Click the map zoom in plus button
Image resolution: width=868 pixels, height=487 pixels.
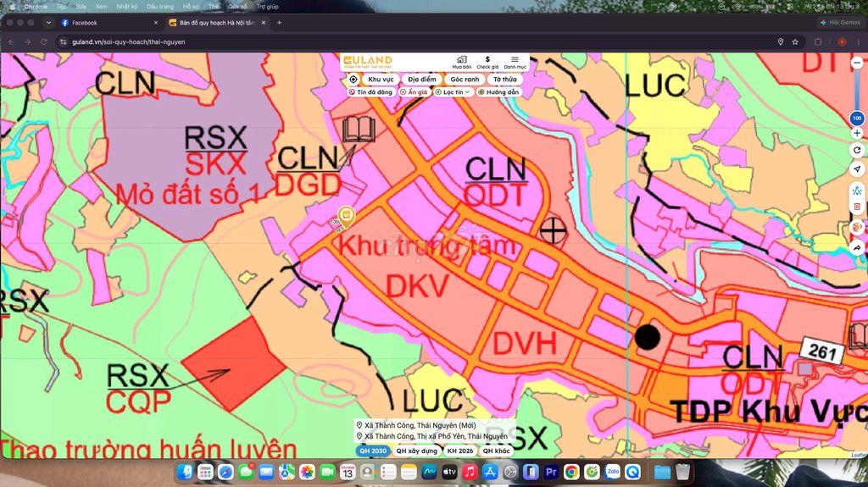tap(857, 133)
